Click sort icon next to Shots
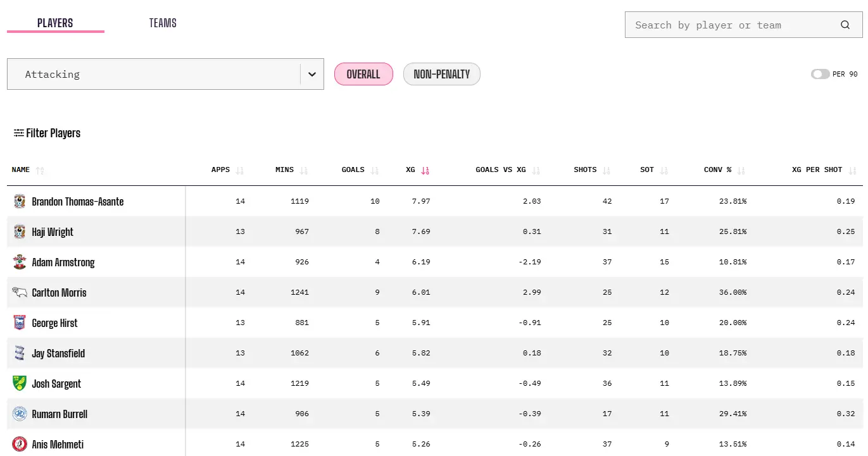This screenshot has width=868, height=456. (x=607, y=170)
